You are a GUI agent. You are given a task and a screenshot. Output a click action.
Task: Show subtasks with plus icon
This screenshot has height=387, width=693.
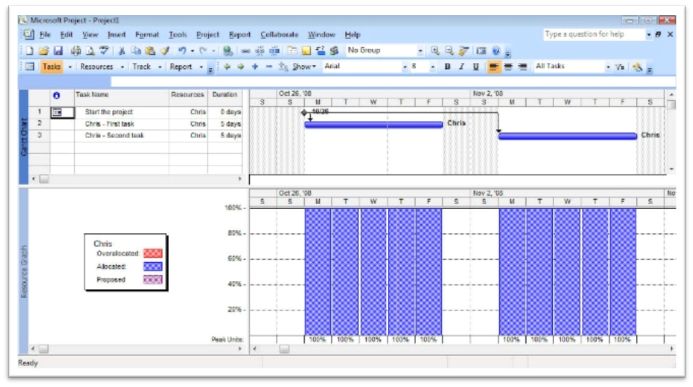click(255, 67)
